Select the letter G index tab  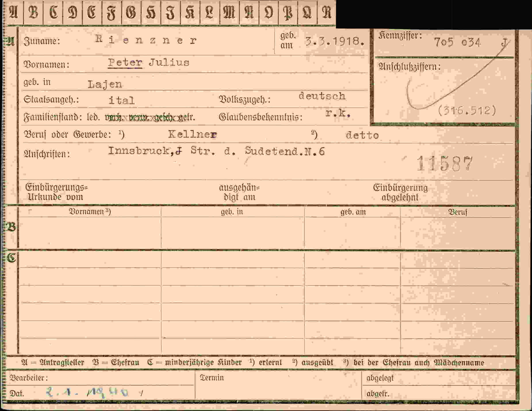pos(131,12)
